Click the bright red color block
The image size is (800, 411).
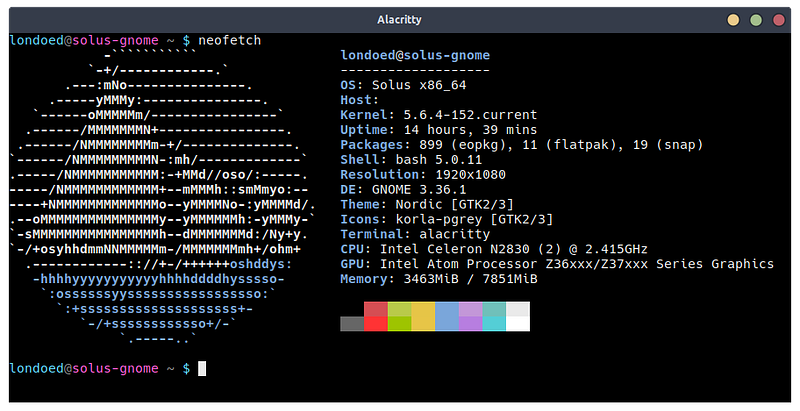376,324
